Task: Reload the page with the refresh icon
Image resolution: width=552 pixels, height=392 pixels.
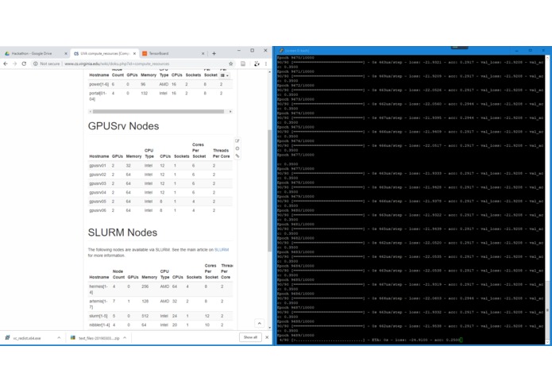Action: (24, 63)
